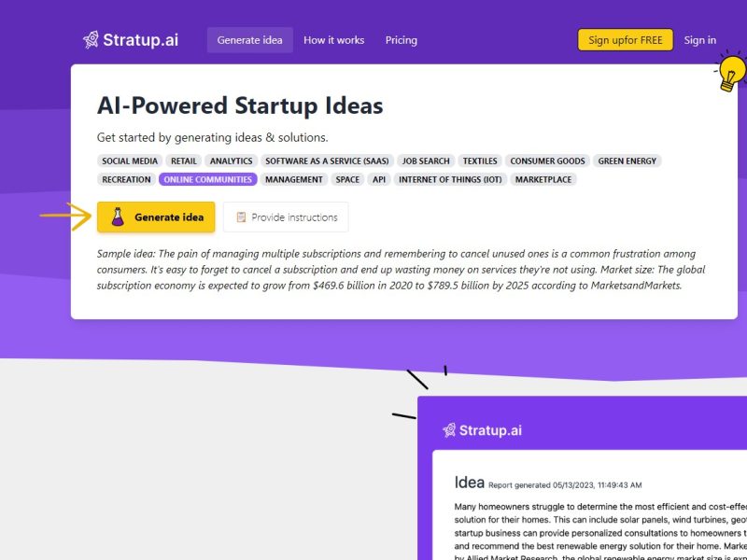Deselect the ONLINE COMMUNITIES tag
The image size is (747, 560).
[x=207, y=179]
